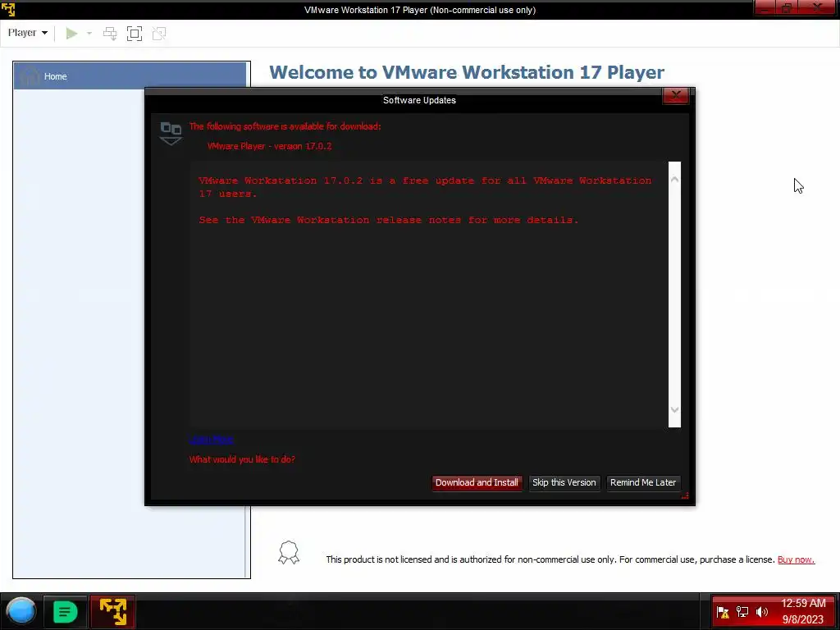Screen dimensions: 840x630
Task: Click the Send Ctrl+Alt+Del toolbar icon
Action: click(110, 34)
